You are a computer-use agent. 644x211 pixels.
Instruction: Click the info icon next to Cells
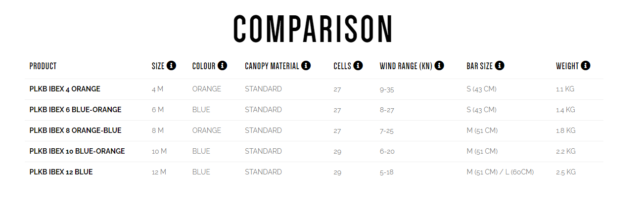[x=358, y=66]
